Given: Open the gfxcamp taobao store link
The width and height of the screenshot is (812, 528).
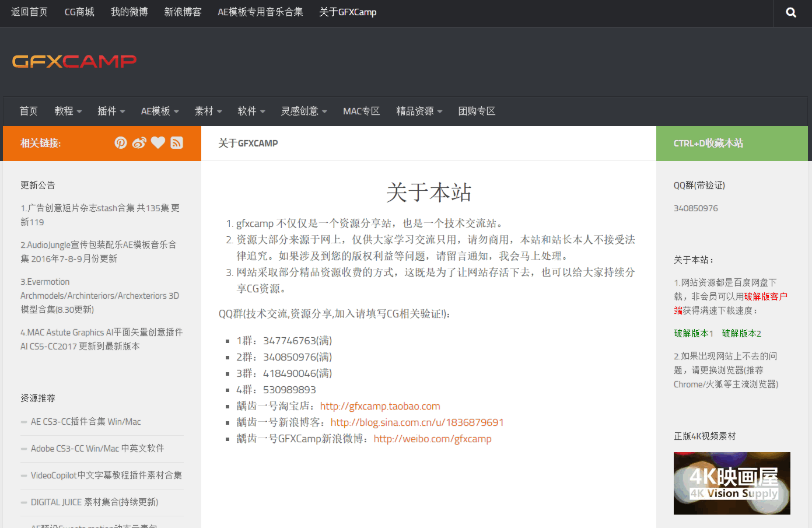Looking at the screenshot, I should tap(380, 406).
